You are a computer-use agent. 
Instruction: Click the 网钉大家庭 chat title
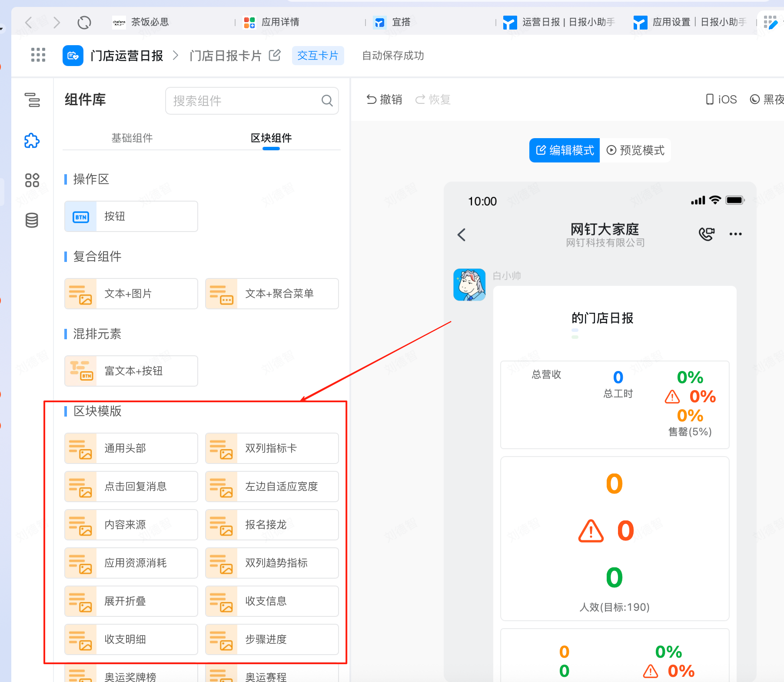[605, 229]
